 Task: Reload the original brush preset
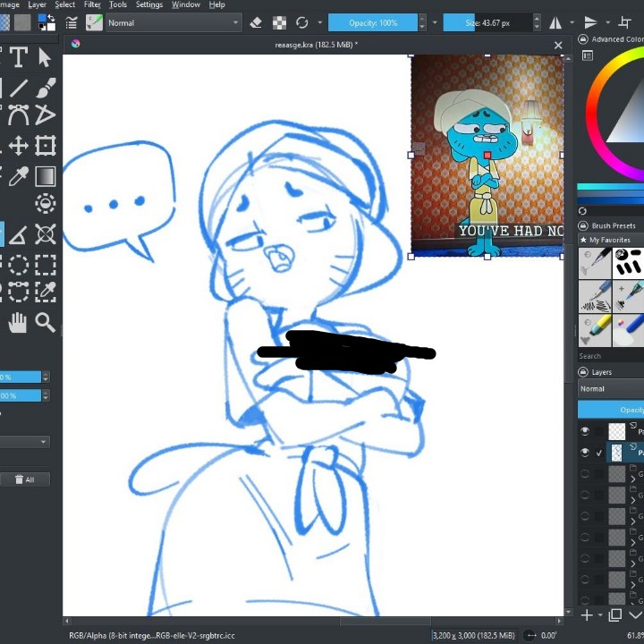tap(302, 22)
